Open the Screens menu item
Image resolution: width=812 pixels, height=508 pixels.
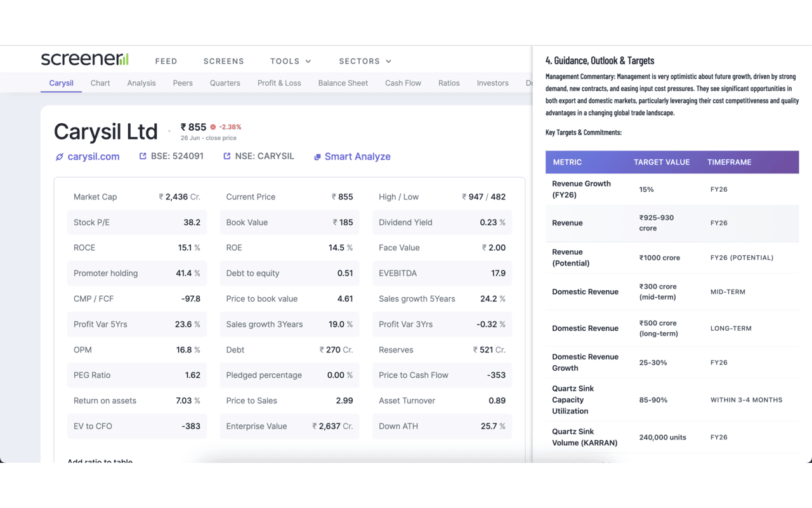coord(223,61)
